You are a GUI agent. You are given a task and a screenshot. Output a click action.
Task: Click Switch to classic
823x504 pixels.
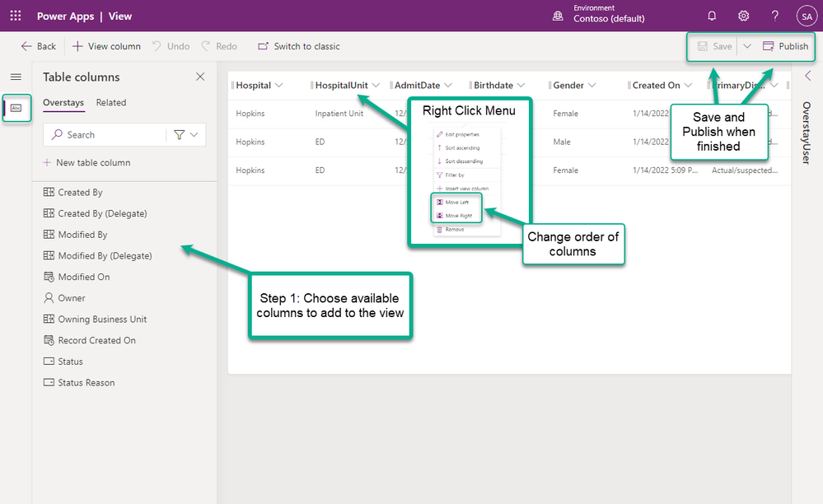(299, 46)
